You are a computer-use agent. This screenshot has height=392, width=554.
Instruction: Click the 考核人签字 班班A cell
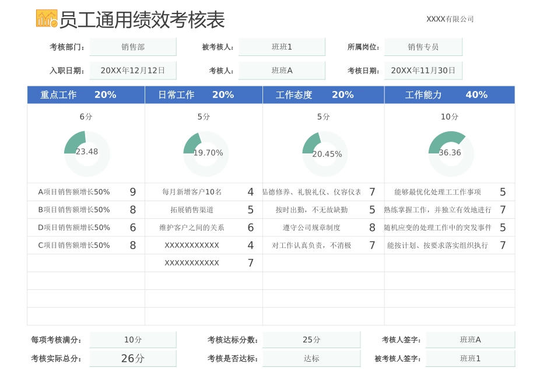(469, 339)
